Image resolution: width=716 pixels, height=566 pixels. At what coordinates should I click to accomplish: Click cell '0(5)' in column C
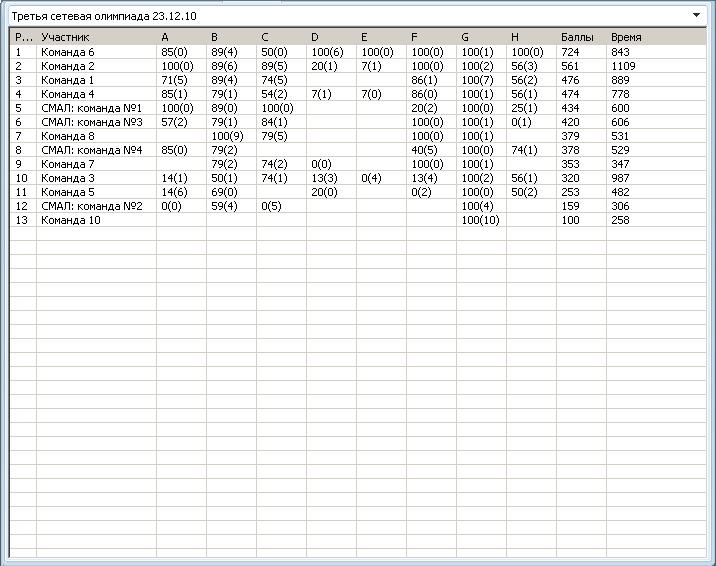[271, 206]
